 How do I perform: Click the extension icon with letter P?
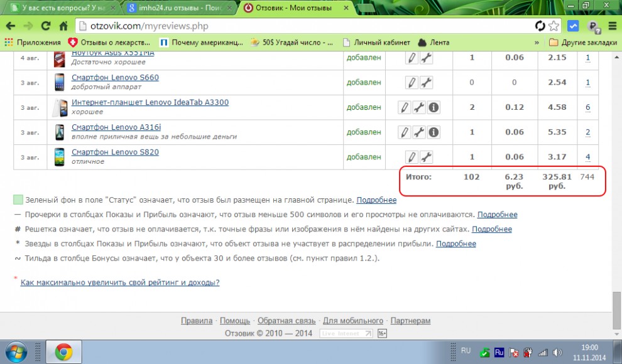593,26
